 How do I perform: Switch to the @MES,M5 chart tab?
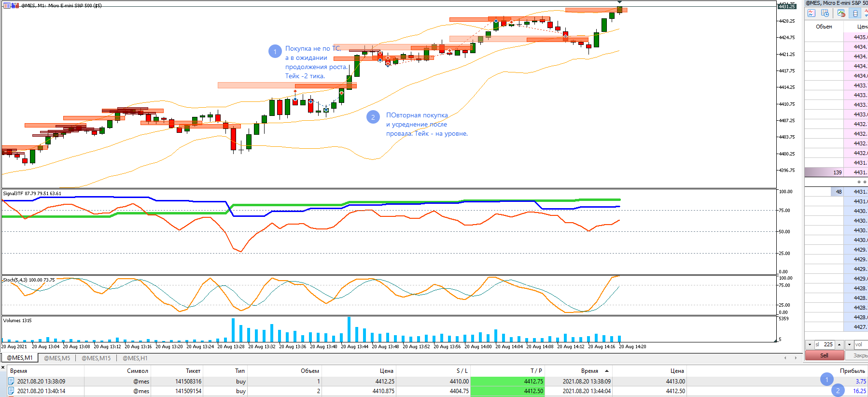57,358
